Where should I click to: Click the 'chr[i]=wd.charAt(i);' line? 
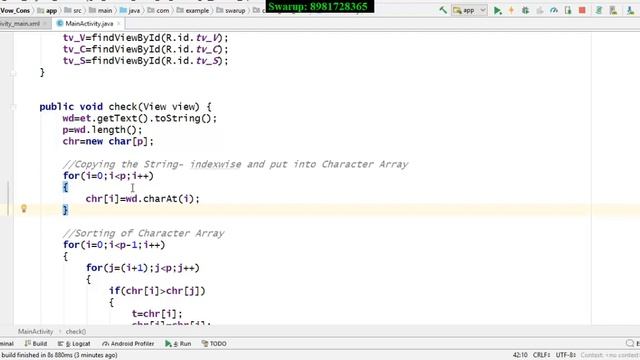tap(142, 199)
